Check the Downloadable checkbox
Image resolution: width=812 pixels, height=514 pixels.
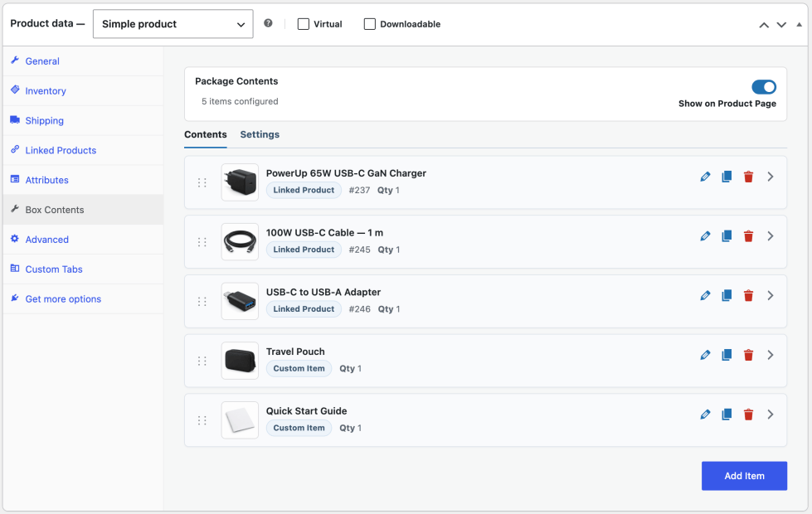(370, 24)
